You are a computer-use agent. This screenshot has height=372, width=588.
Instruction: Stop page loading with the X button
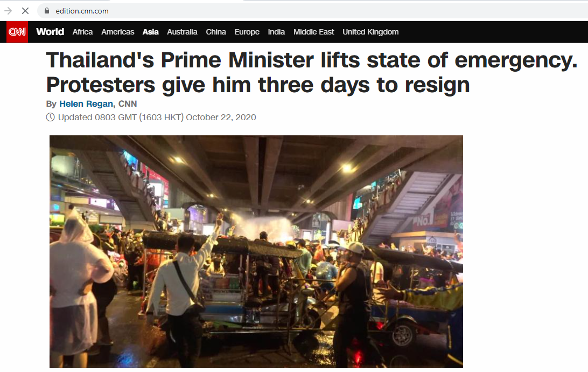pos(25,11)
